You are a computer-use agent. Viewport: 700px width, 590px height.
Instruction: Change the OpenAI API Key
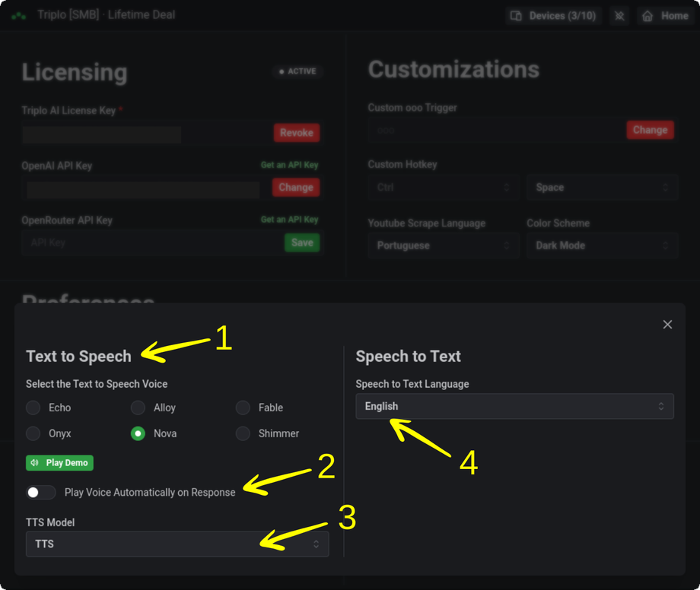click(x=295, y=188)
